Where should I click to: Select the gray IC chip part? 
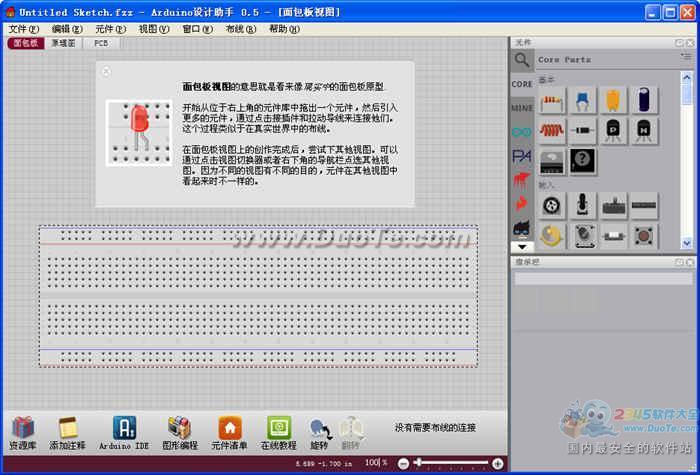pyautogui.click(x=552, y=162)
